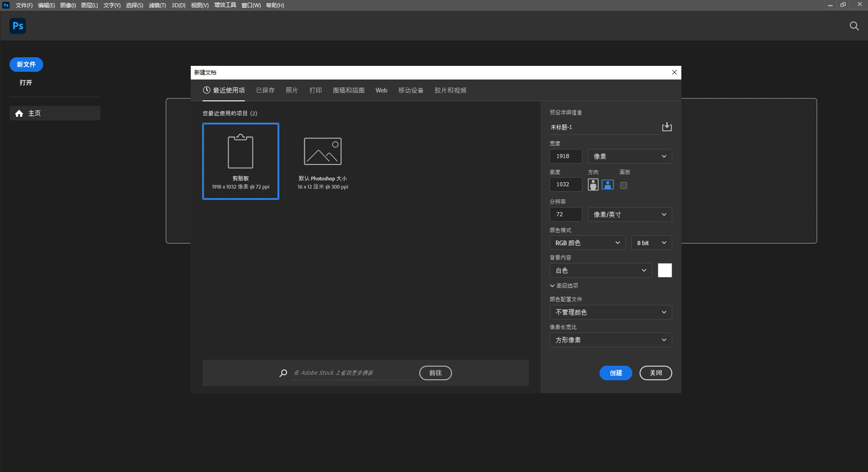This screenshot has height=472, width=868.
Task: Click the search magnifier icon in the top bar
Action: point(853,26)
